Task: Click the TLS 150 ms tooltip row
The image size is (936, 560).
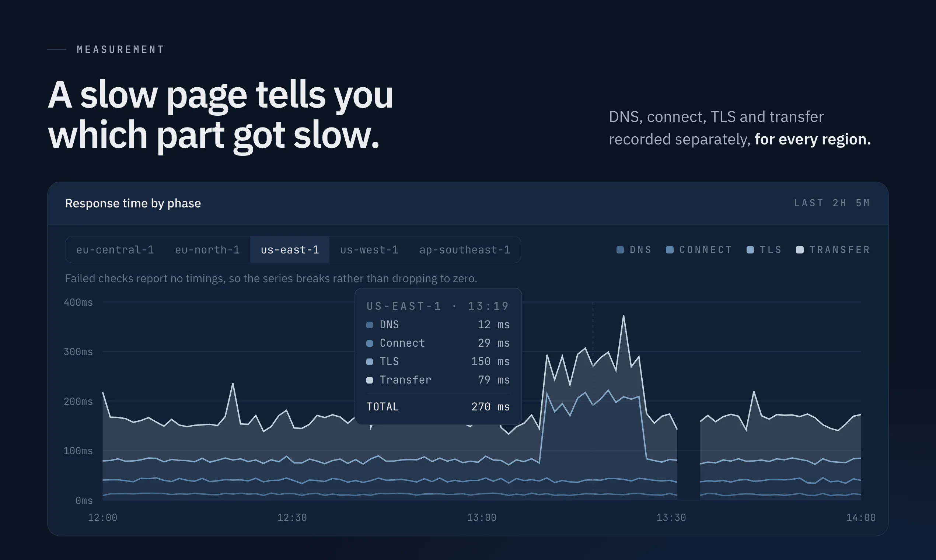Action: pos(438,361)
